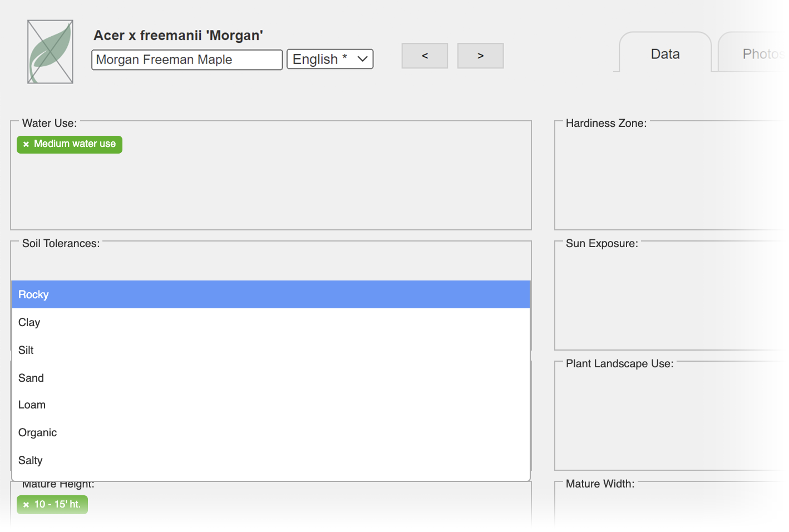The width and height of the screenshot is (789, 532).
Task: Open the English language dropdown
Action: [x=330, y=59]
